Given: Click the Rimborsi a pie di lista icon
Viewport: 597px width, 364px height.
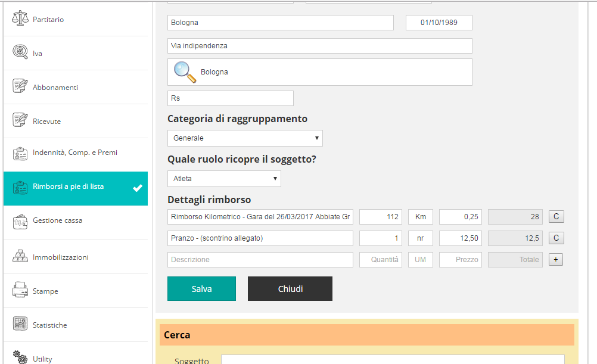Looking at the screenshot, I should [x=20, y=187].
